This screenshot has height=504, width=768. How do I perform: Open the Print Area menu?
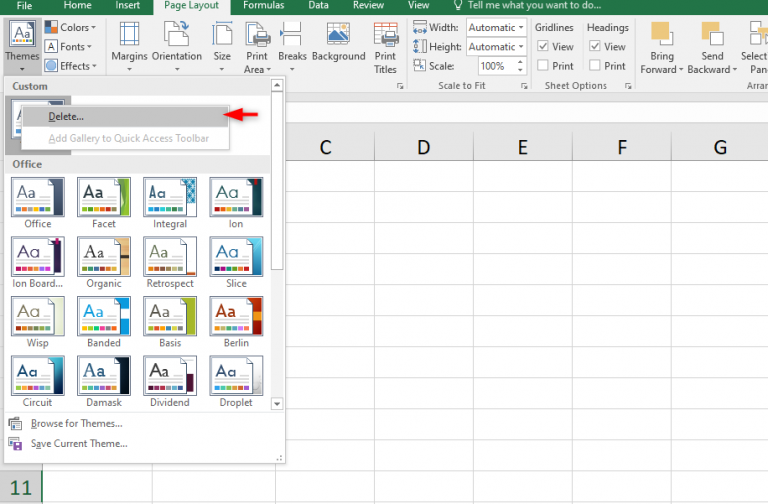pos(257,48)
